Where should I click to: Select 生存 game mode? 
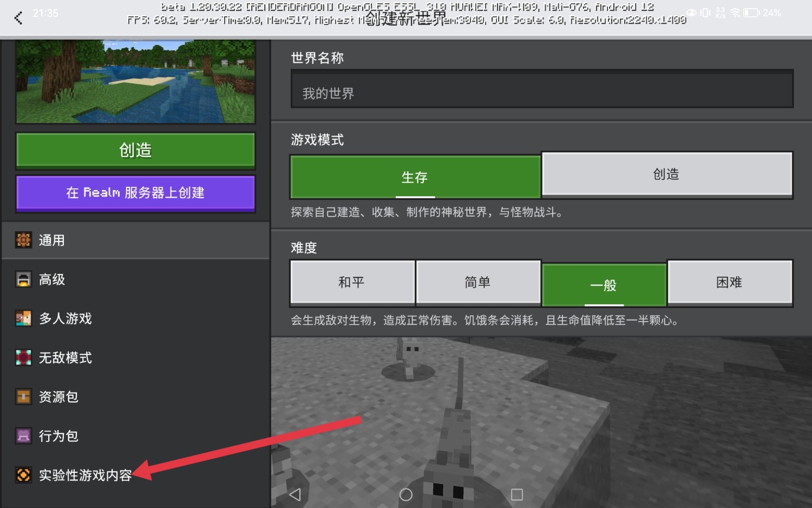[415, 177]
